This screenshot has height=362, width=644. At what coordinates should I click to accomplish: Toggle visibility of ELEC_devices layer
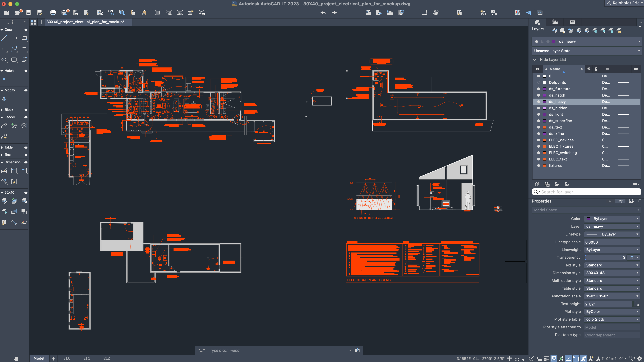tap(538, 140)
